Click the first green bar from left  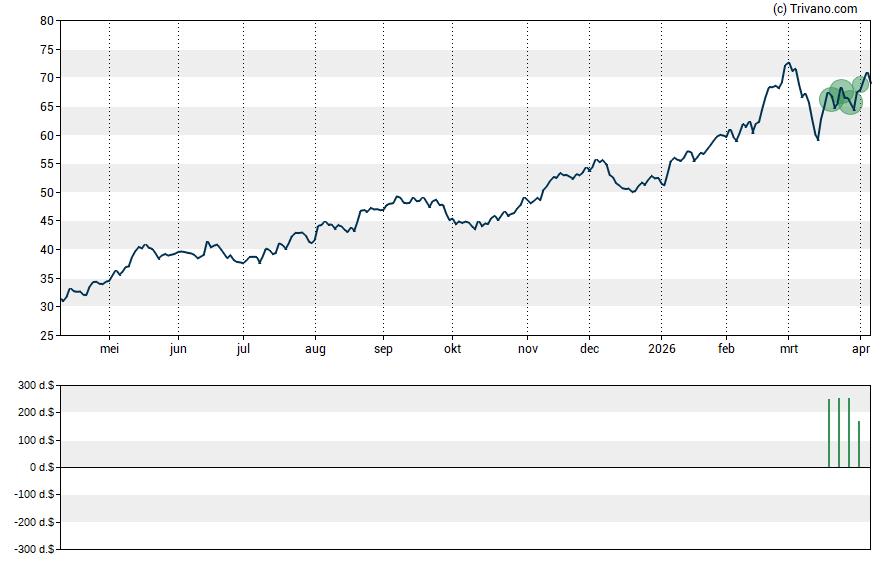pos(829,432)
